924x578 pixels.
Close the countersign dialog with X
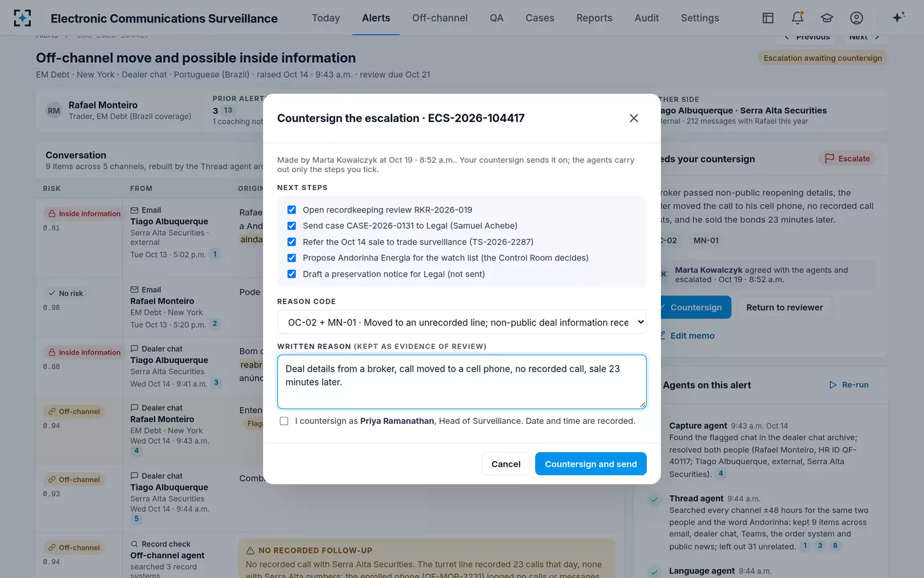634,118
